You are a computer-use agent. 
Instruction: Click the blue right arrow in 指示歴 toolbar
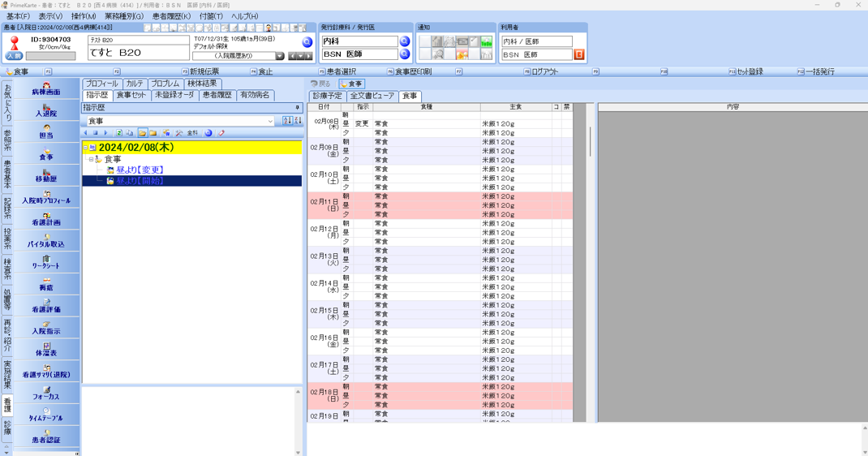(105, 133)
